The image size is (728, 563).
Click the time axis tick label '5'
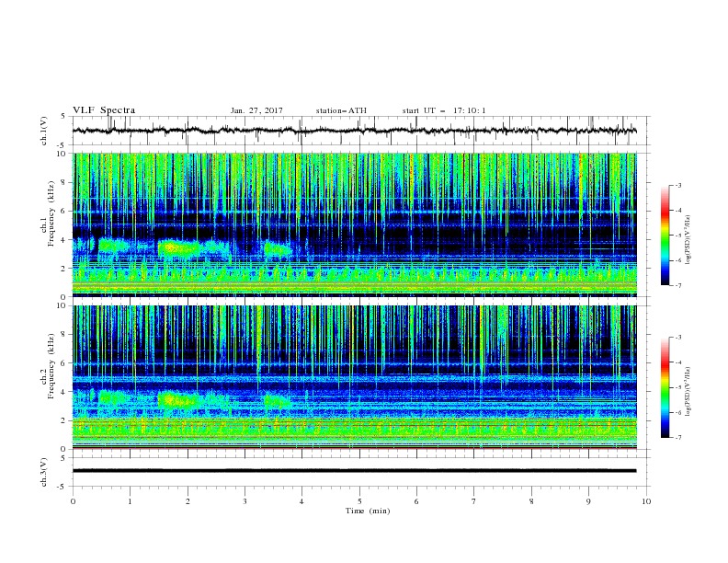(x=359, y=501)
